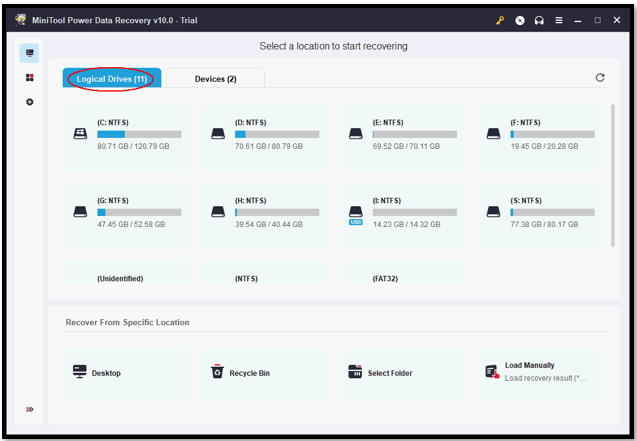Click the refresh drives icon
This screenshot has height=441, width=637.
[600, 78]
